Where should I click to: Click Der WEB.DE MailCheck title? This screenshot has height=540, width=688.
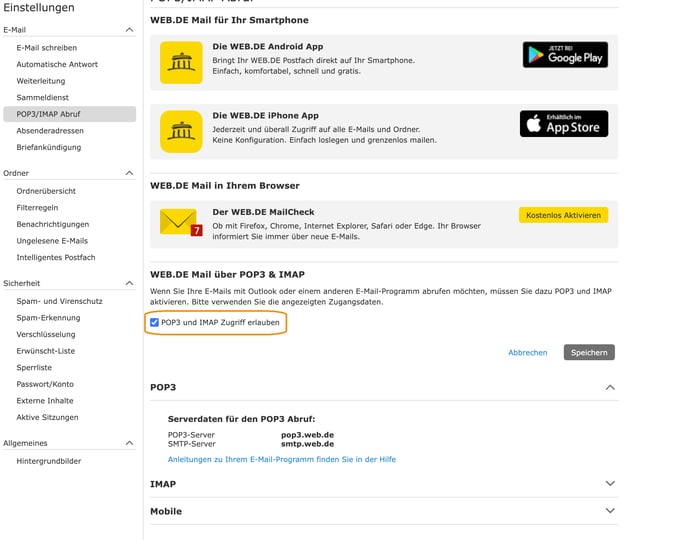pos(263,212)
